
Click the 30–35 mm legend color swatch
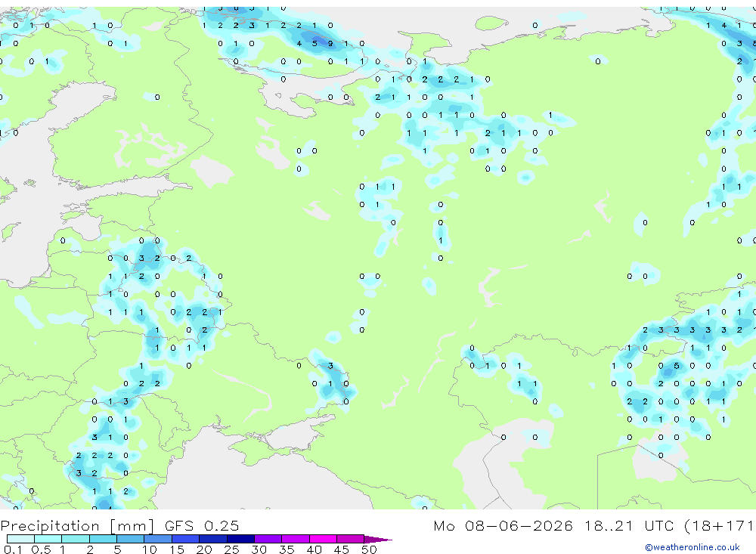[268, 539]
